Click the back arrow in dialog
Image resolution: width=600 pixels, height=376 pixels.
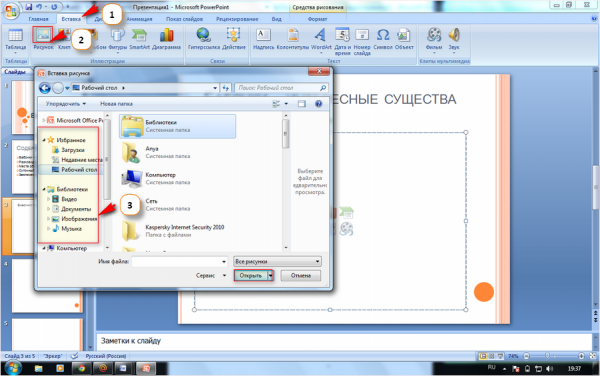pyautogui.click(x=45, y=88)
